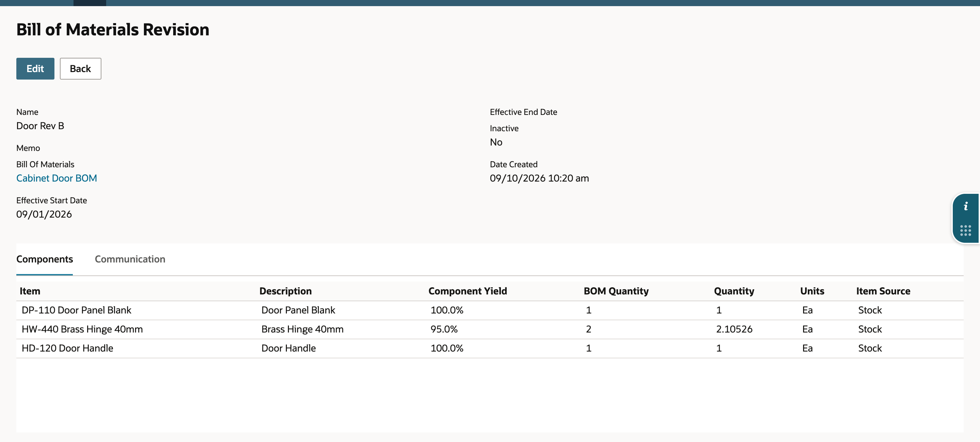Click BOM quantity 2 in Brass Hinge row
This screenshot has width=980, height=442.
(x=588, y=329)
